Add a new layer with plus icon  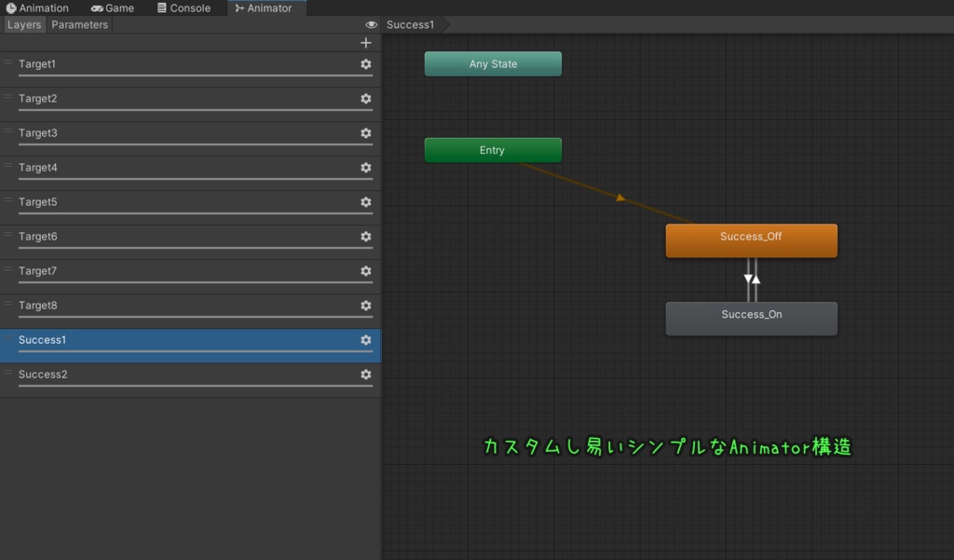tap(365, 43)
